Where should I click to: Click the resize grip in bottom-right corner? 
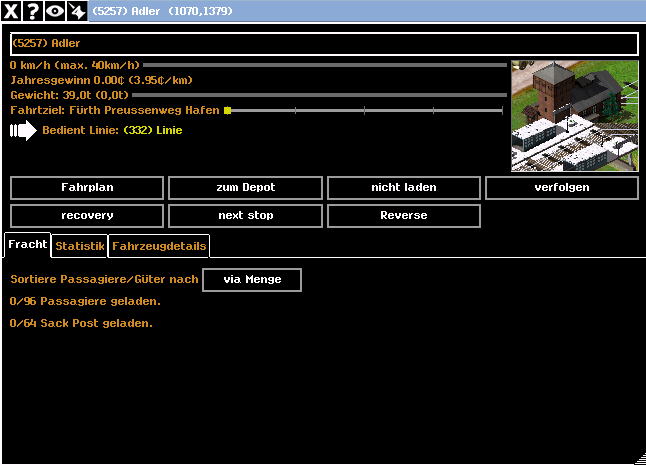click(x=639, y=458)
